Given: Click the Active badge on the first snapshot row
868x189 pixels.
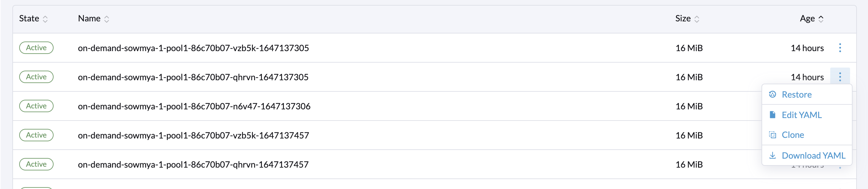Looking at the screenshot, I should coord(36,48).
